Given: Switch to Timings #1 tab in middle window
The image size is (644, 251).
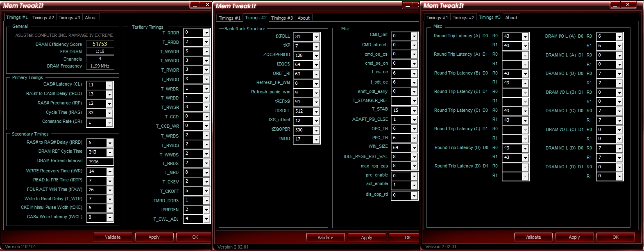Looking at the screenshot, I should pyautogui.click(x=229, y=18).
